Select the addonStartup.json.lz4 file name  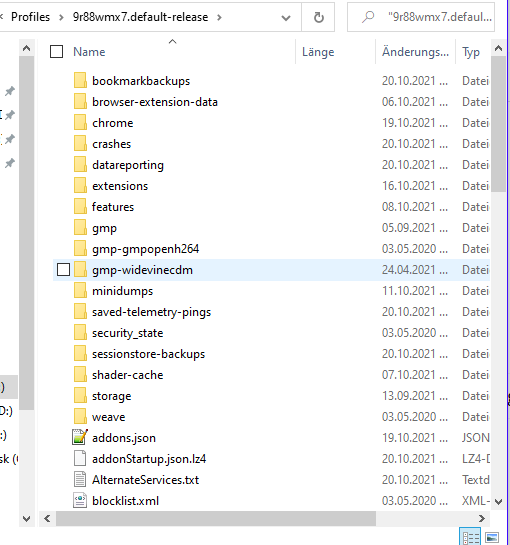(x=149, y=459)
